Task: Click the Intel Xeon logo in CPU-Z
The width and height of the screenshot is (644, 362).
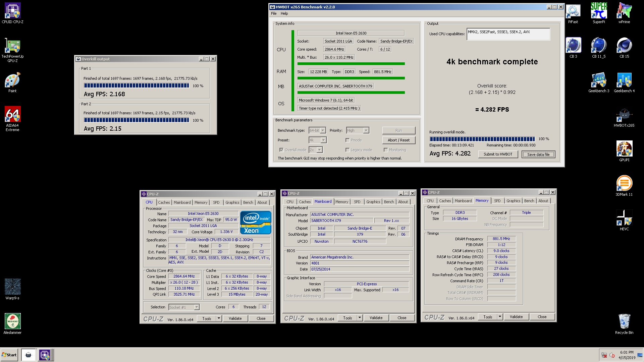Action: (256, 222)
